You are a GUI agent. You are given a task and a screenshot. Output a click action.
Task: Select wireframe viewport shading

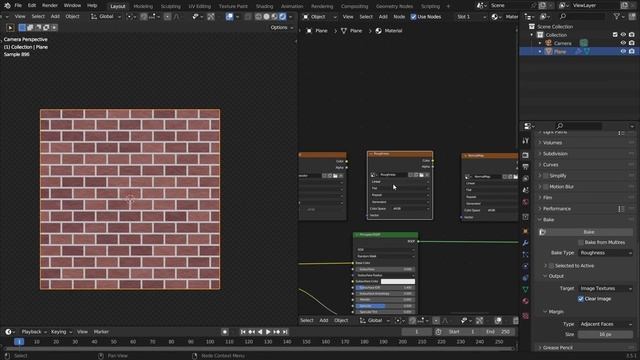pyautogui.click(x=258, y=17)
